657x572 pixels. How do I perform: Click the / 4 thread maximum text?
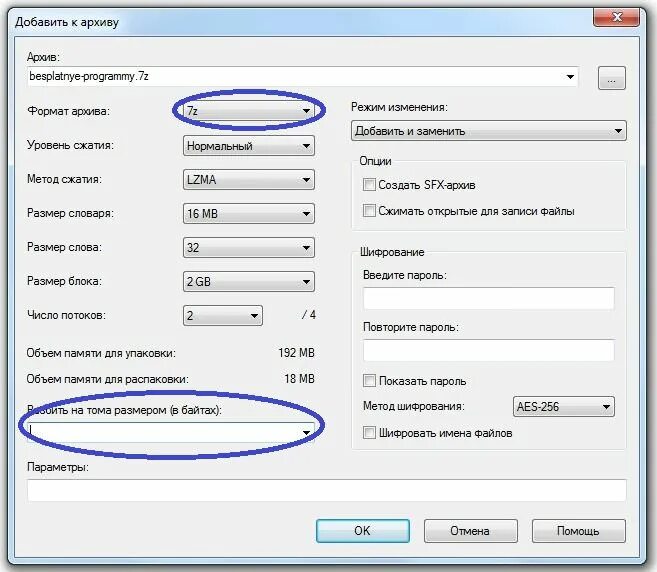click(x=309, y=315)
